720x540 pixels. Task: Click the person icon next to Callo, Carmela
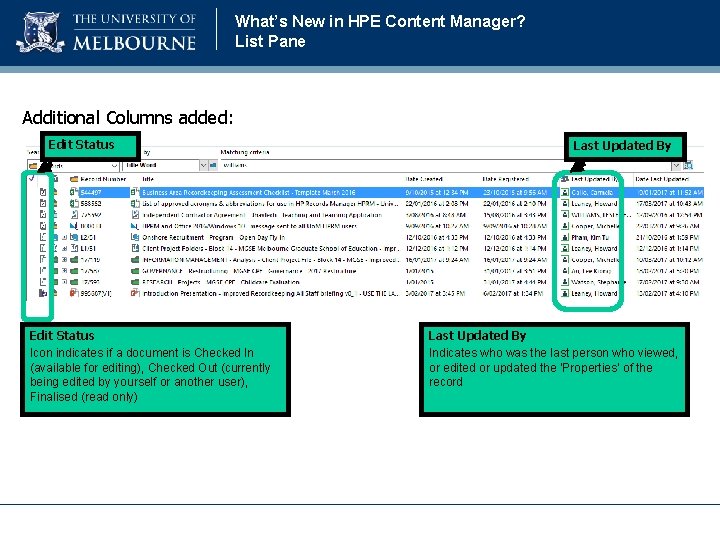click(x=565, y=192)
